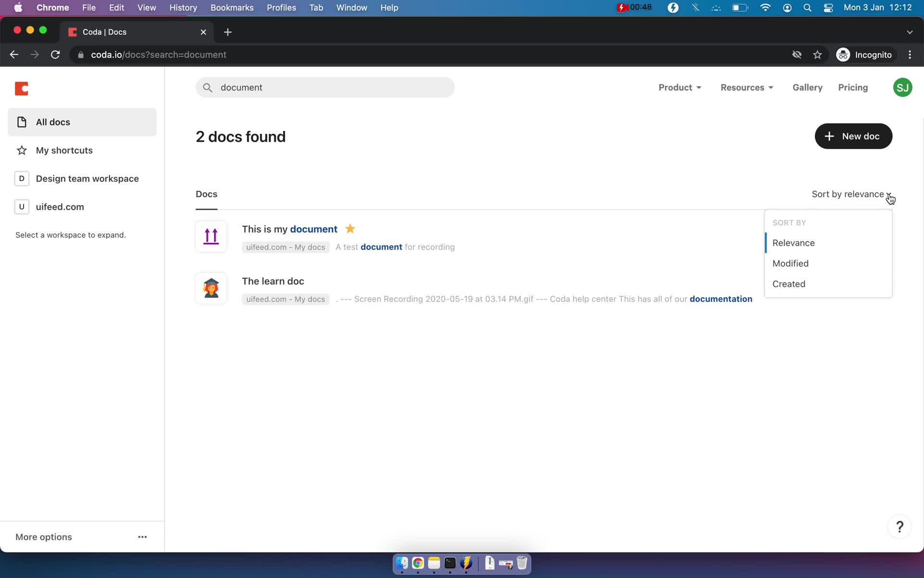Screen dimensions: 924x578
Task: Select the Docs tab filter
Action: 206,194
